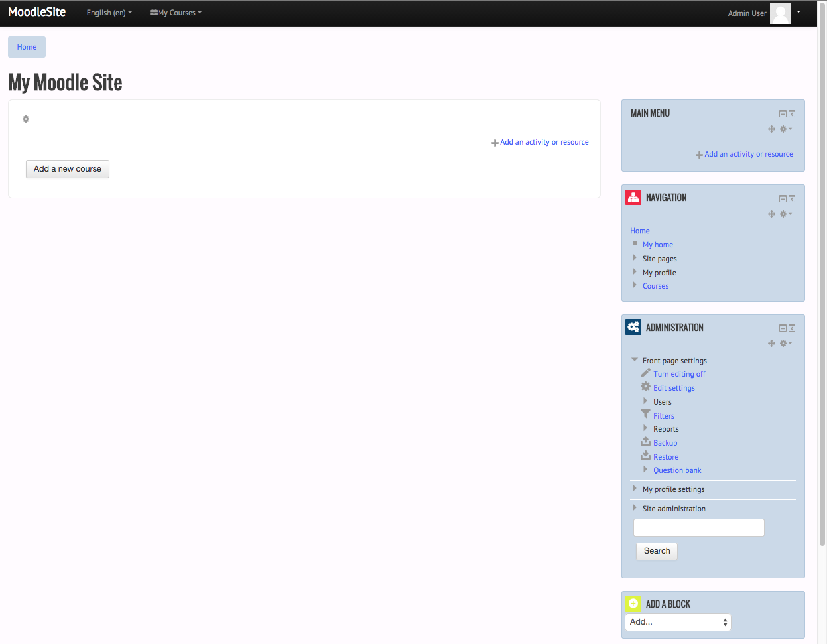
Task: Click the Admin User avatar picture
Action: click(x=781, y=13)
